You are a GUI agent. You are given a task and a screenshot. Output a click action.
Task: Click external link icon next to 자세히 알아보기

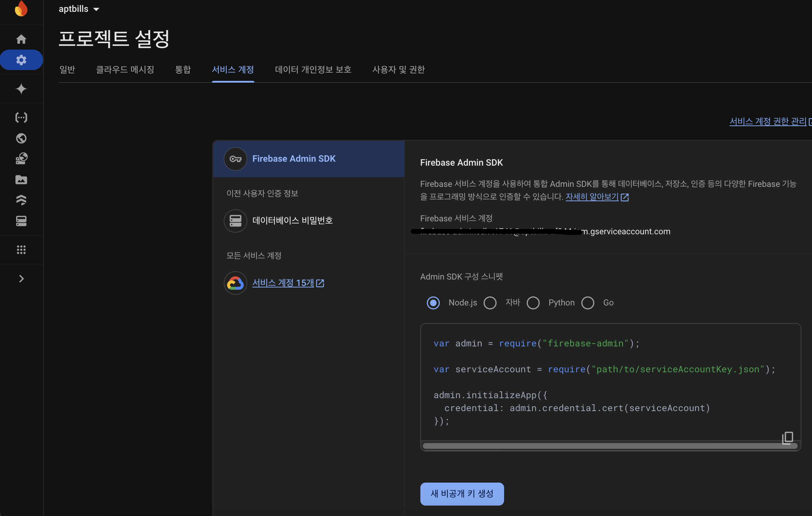tap(625, 197)
